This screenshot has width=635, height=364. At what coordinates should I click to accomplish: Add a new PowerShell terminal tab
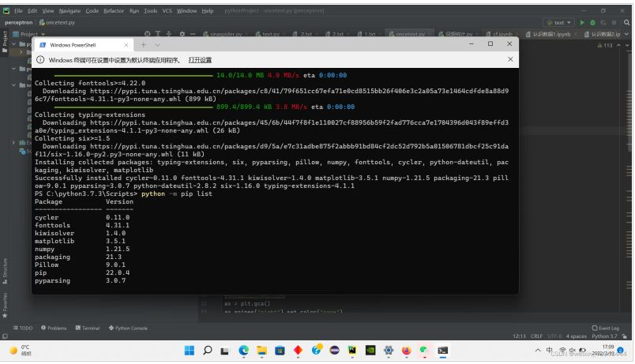(x=144, y=45)
